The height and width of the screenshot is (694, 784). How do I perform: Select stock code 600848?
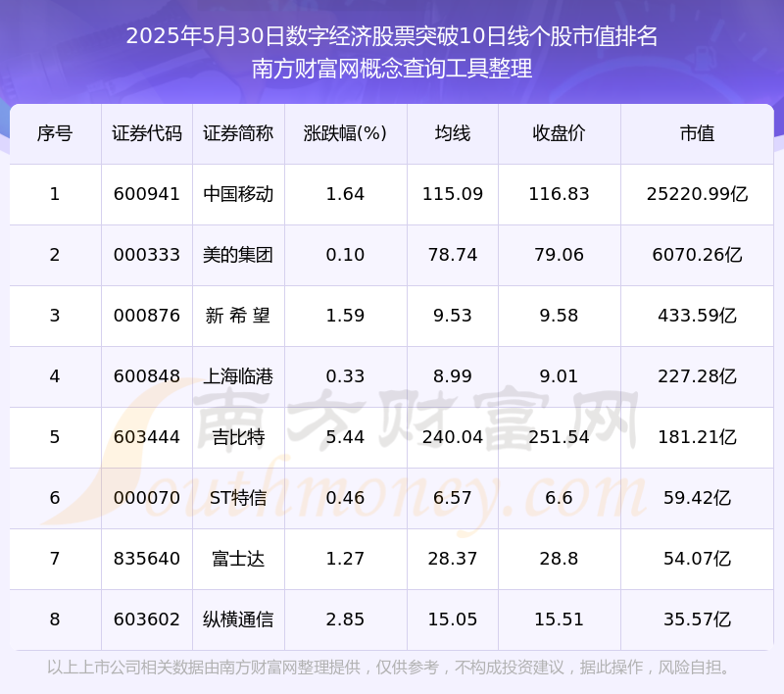[x=146, y=376]
